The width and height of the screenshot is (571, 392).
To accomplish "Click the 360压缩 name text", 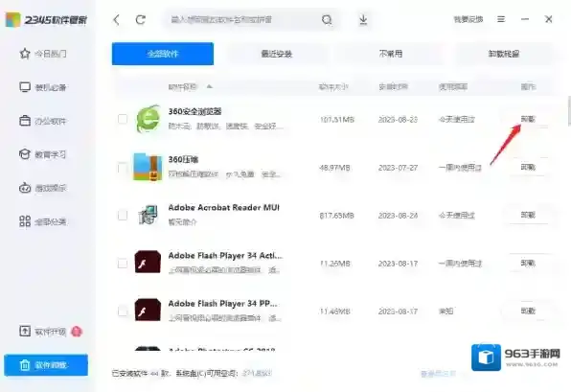I will (183, 159).
